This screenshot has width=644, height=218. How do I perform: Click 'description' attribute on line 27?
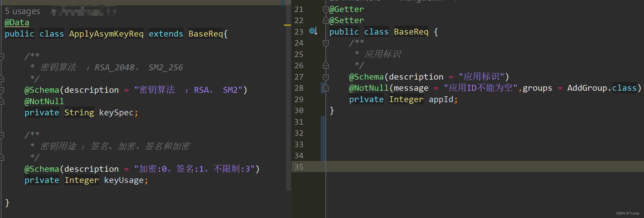(416, 77)
